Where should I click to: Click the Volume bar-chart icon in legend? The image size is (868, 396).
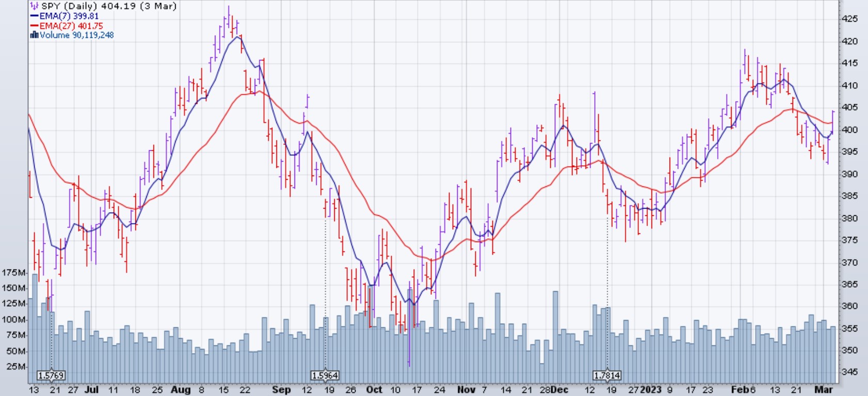click(x=34, y=35)
